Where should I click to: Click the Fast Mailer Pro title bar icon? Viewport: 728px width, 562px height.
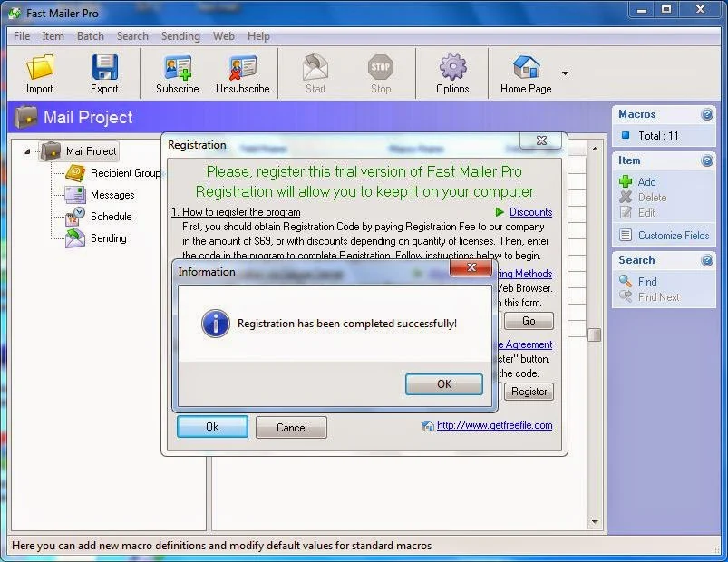15,14
